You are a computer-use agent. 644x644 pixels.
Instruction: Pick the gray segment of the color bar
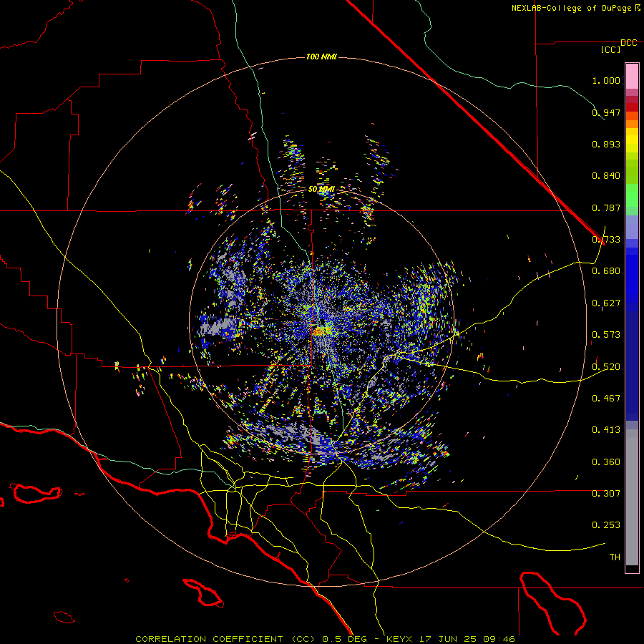point(632,497)
